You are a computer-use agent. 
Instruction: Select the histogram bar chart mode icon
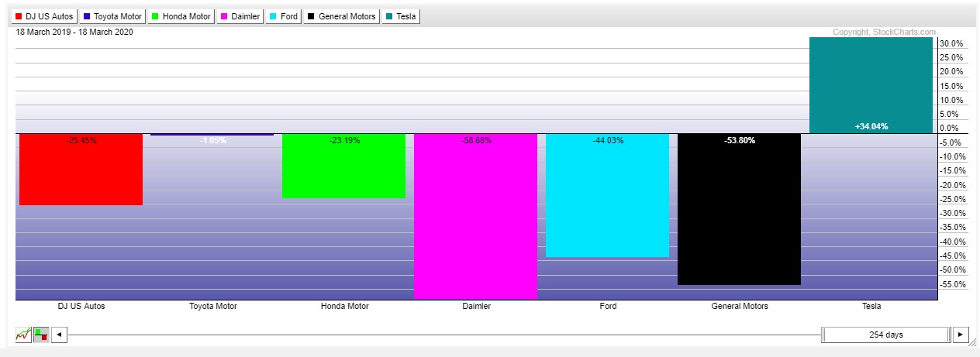(x=41, y=335)
